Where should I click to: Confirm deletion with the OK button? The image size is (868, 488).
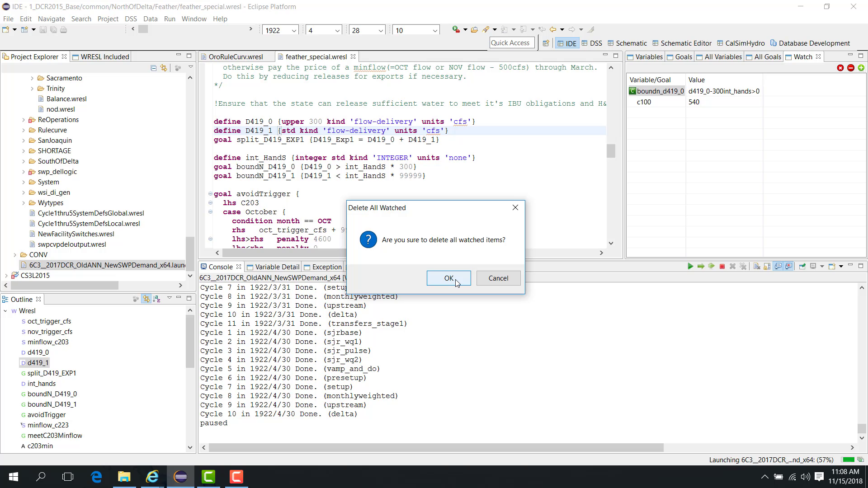point(448,278)
